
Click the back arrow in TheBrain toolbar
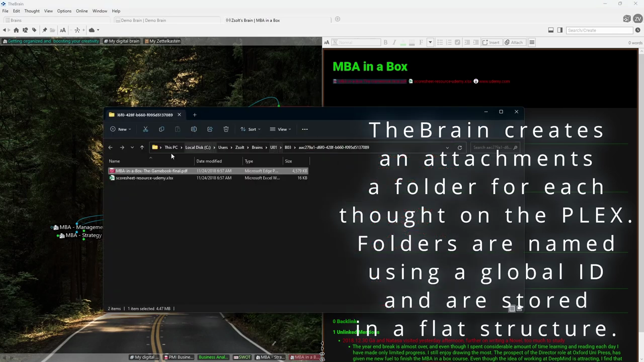(5, 30)
